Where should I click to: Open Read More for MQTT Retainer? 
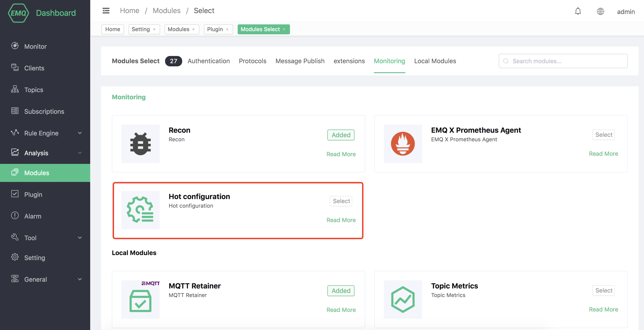(341, 310)
